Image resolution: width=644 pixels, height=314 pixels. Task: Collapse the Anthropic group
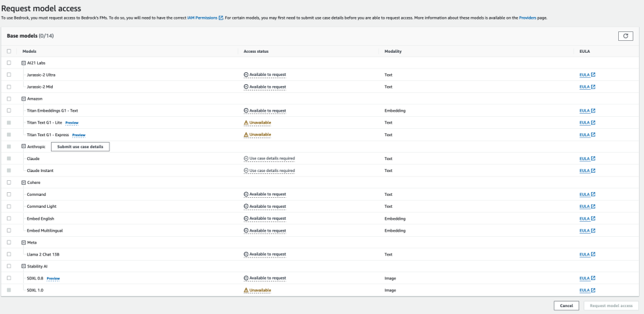click(x=23, y=146)
